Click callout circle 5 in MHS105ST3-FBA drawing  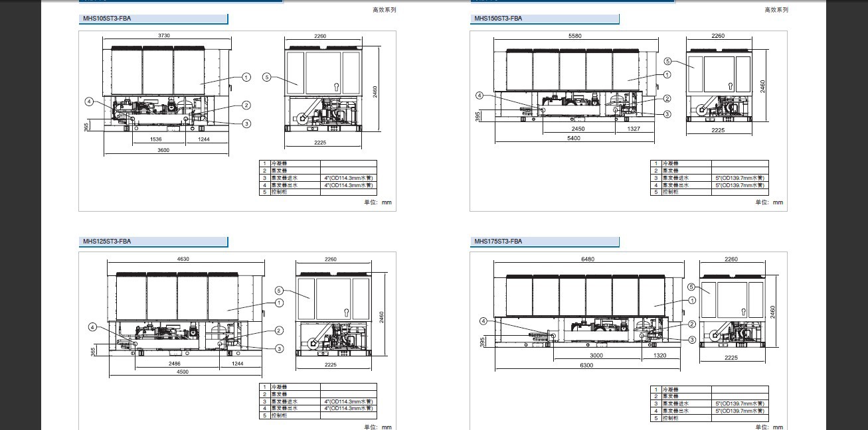click(x=267, y=77)
